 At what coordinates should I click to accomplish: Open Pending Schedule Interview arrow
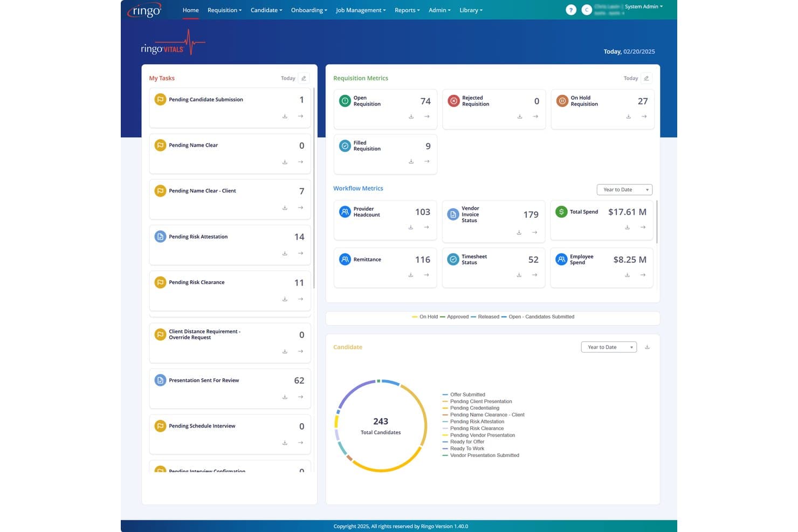[300, 443]
